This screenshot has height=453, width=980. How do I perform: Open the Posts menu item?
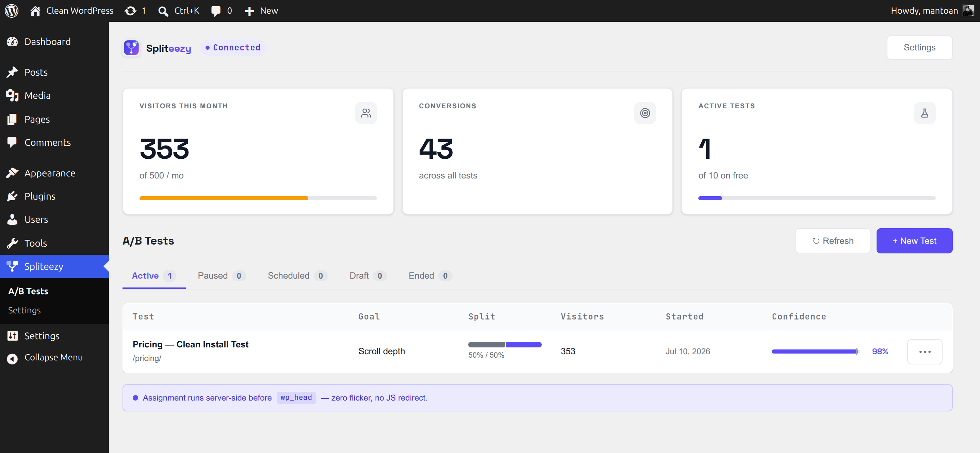pyautogui.click(x=54, y=72)
